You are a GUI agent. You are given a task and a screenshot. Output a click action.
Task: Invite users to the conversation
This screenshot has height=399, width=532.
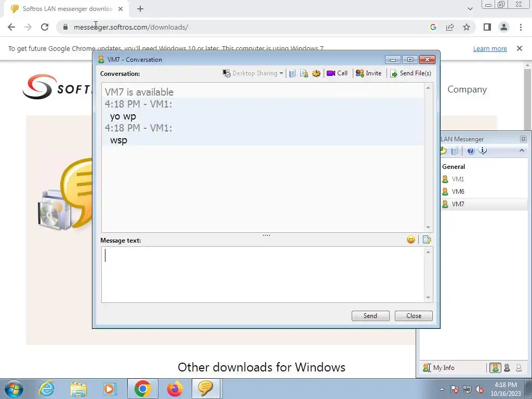click(368, 73)
